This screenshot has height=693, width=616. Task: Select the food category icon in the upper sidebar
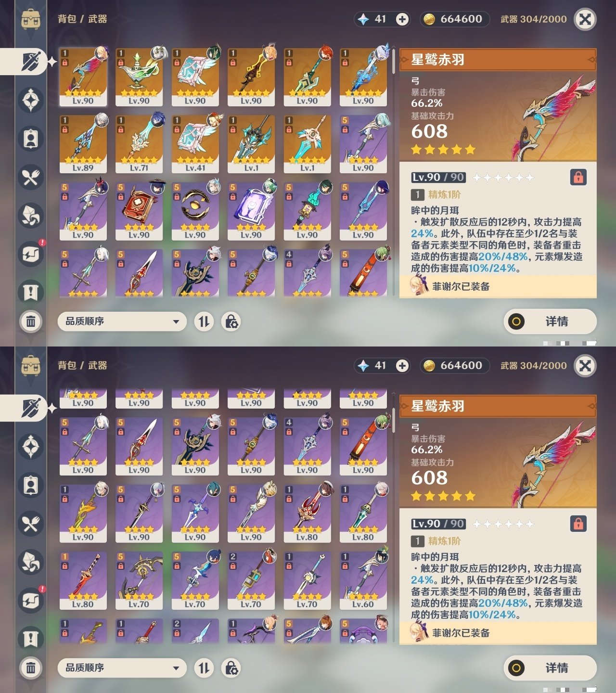coord(31,177)
